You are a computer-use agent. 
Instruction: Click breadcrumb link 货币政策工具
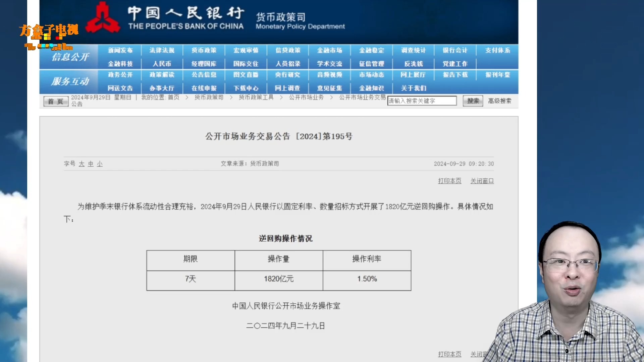tap(256, 97)
